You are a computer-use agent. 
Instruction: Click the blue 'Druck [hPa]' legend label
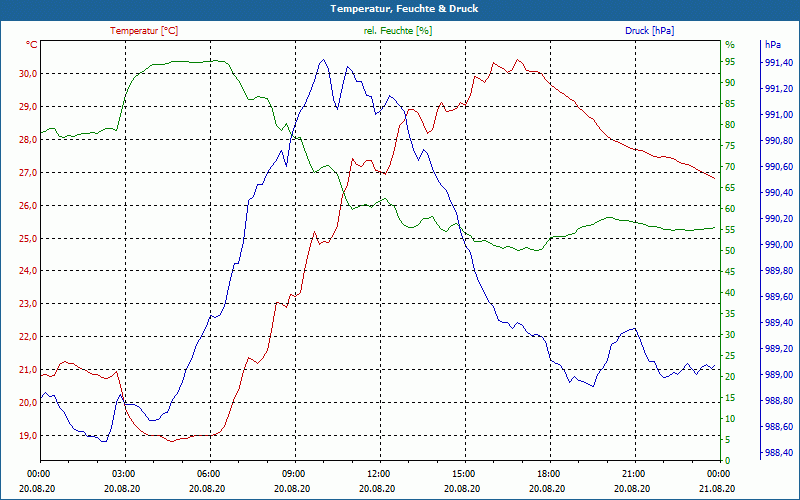tap(649, 31)
